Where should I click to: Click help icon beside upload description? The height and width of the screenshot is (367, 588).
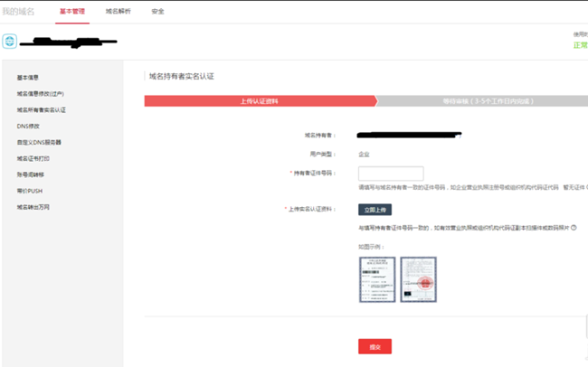click(574, 228)
